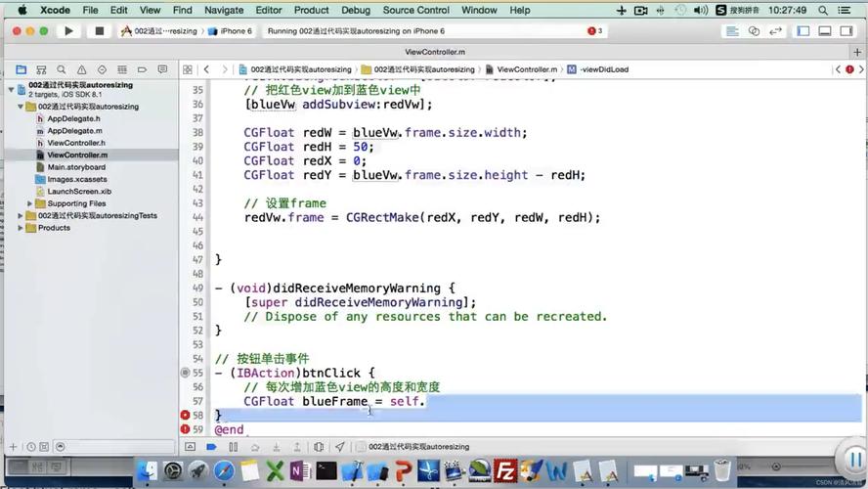The width and height of the screenshot is (868, 489).
Task: Show related items grid in jump bar
Action: click(188, 69)
